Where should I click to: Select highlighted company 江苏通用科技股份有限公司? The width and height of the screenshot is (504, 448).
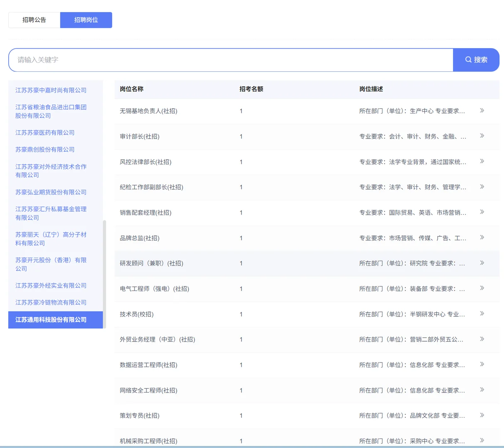(x=56, y=320)
